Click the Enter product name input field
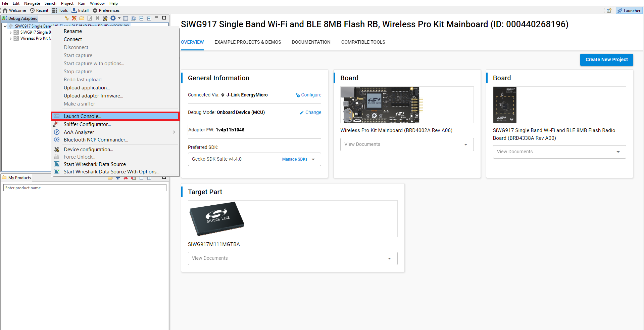 (x=85, y=188)
